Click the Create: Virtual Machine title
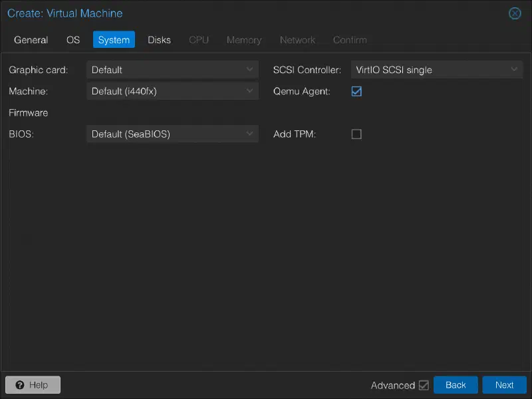 [x=65, y=13]
